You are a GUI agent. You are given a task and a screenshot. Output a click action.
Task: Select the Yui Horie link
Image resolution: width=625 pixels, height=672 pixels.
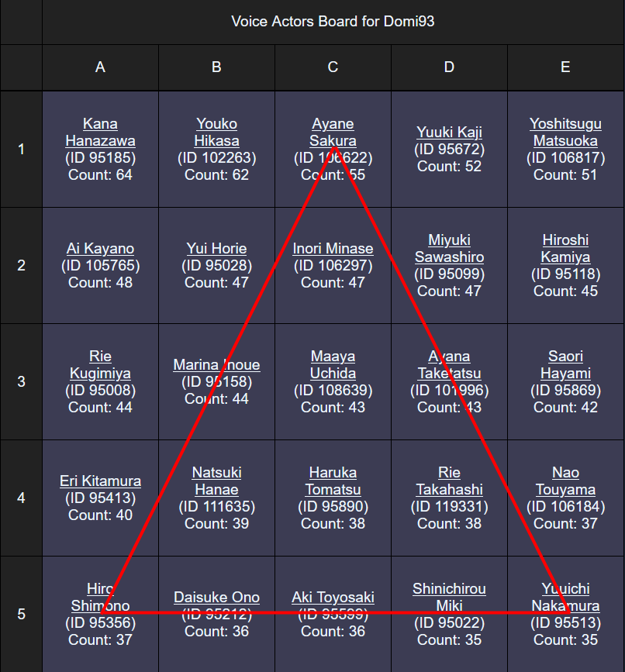pos(216,249)
